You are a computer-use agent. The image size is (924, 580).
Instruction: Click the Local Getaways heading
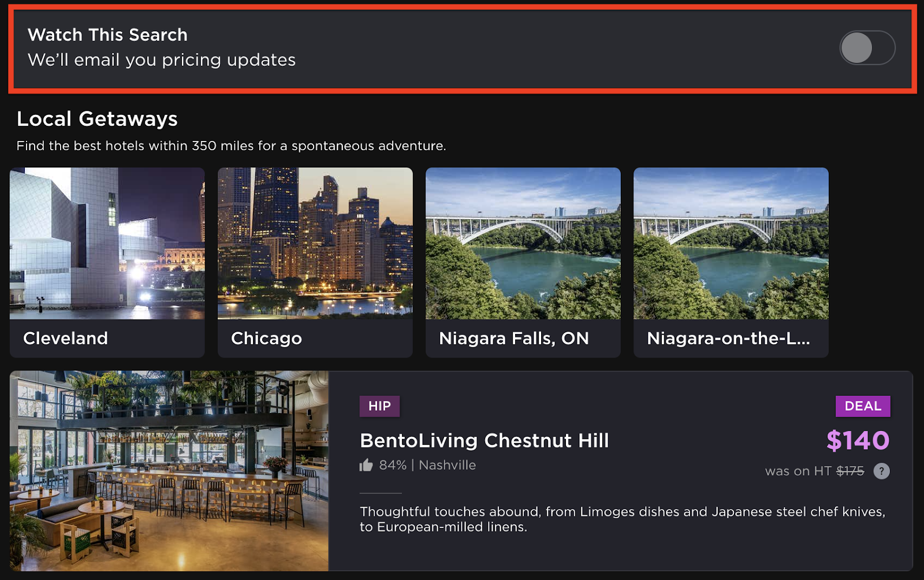[97, 118]
